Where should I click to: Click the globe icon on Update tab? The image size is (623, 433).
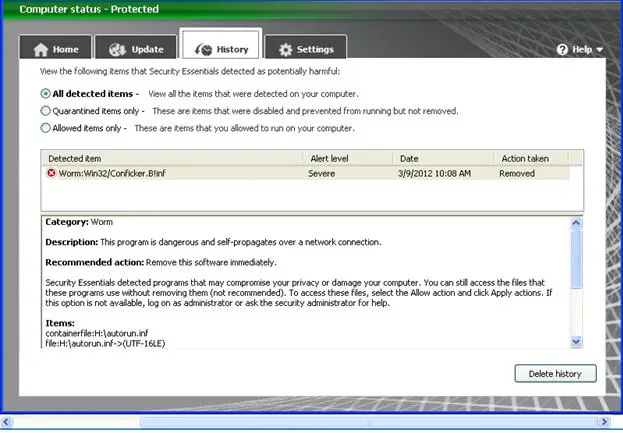click(x=118, y=50)
